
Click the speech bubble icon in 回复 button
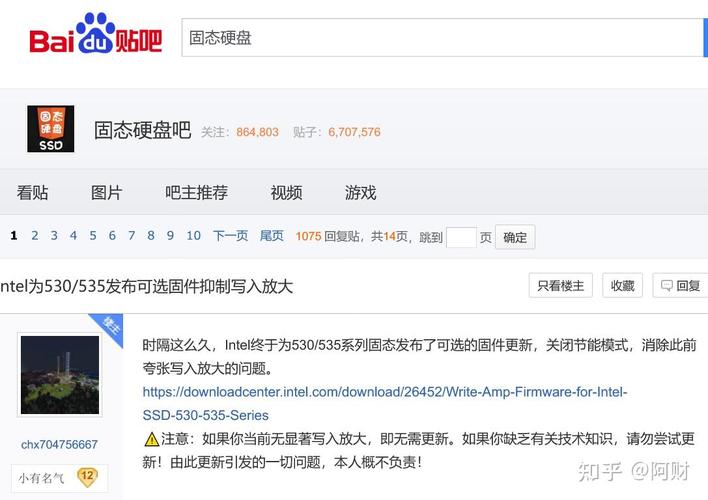(x=666, y=285)
